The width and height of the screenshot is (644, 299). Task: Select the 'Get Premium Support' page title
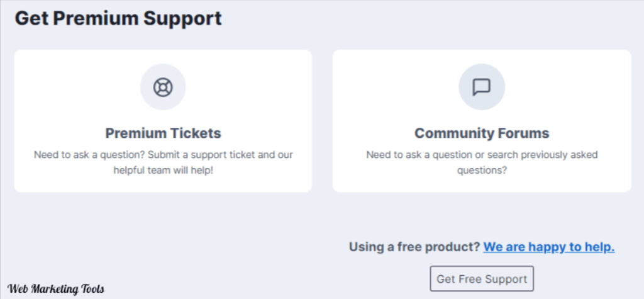pos(118,19)
